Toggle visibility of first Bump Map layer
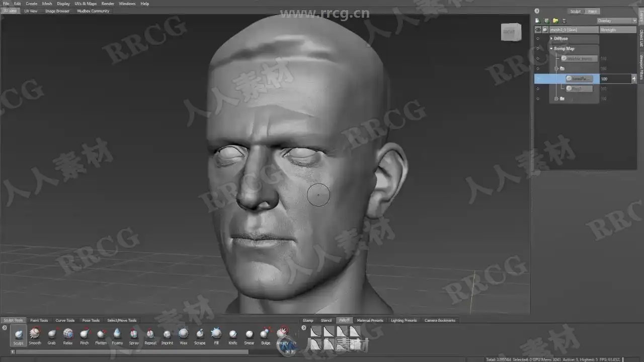Screen dimensions: 644x362 537,58
